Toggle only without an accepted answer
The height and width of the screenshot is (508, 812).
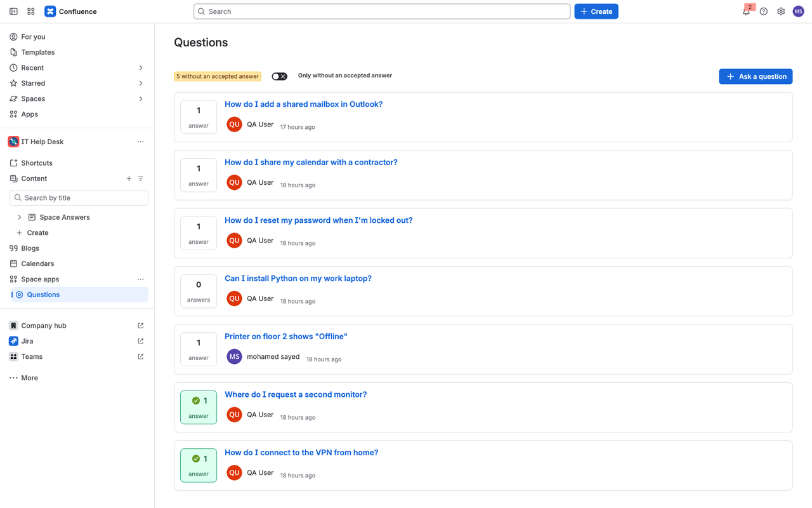pyautogui.click(x=279, y=76)
